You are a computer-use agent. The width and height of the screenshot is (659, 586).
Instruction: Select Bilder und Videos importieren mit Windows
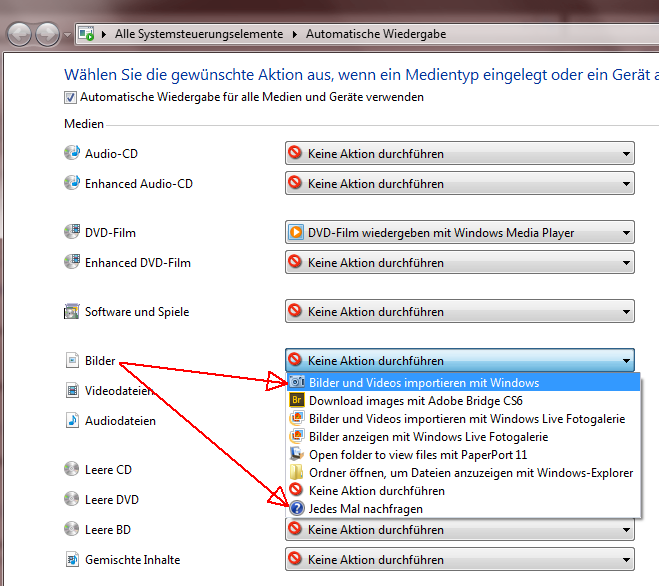point(424,383)
